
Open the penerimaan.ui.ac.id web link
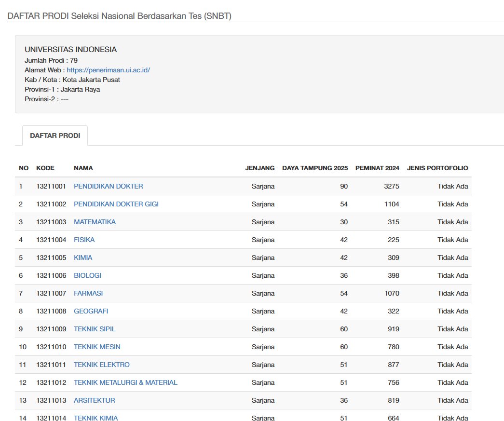point(109,70)
